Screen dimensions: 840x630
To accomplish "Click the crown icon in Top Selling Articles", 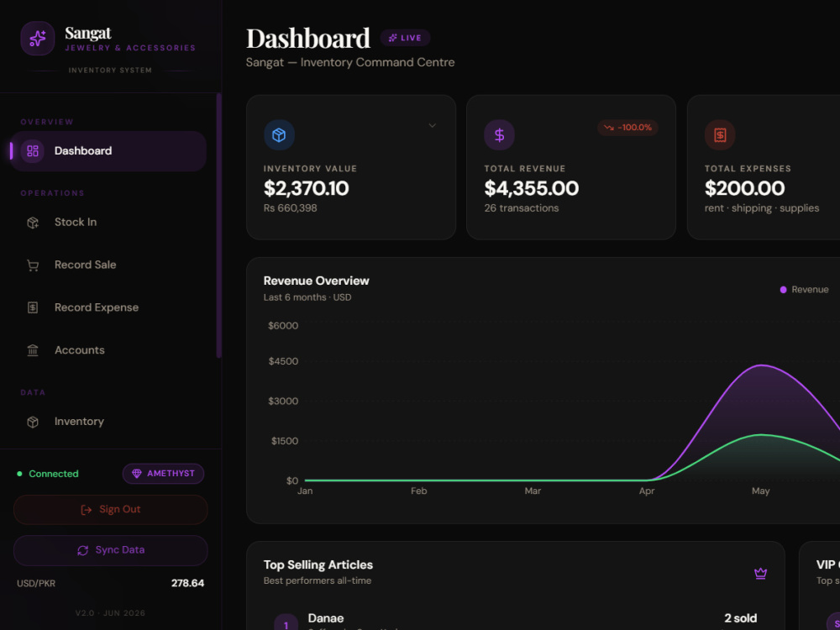I will [x=760, y=574].
